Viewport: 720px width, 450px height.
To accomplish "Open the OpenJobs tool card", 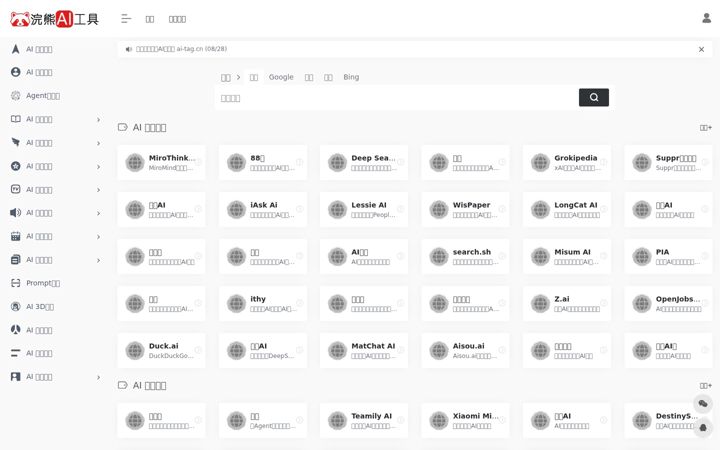I will click(668, 303).
